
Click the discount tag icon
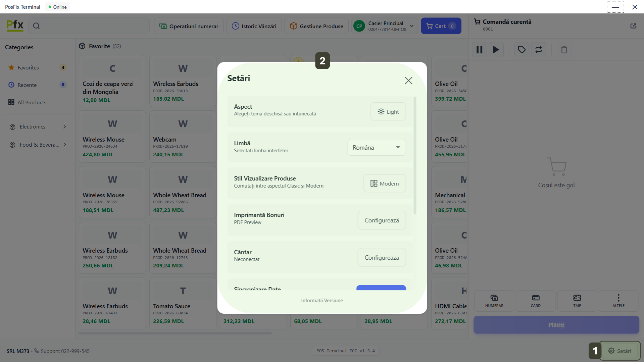[x=522, y=50]
